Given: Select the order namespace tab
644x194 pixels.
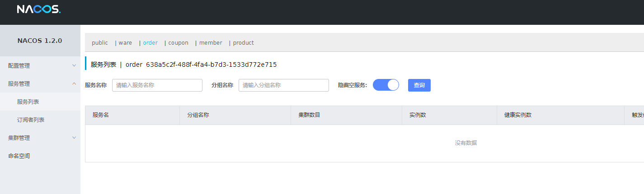Looking at the screenshot, I should click(x=150, y=43).
